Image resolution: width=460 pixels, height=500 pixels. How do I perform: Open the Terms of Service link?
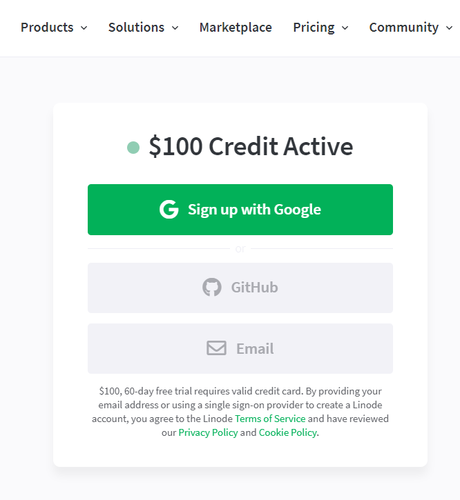(270, 418)
